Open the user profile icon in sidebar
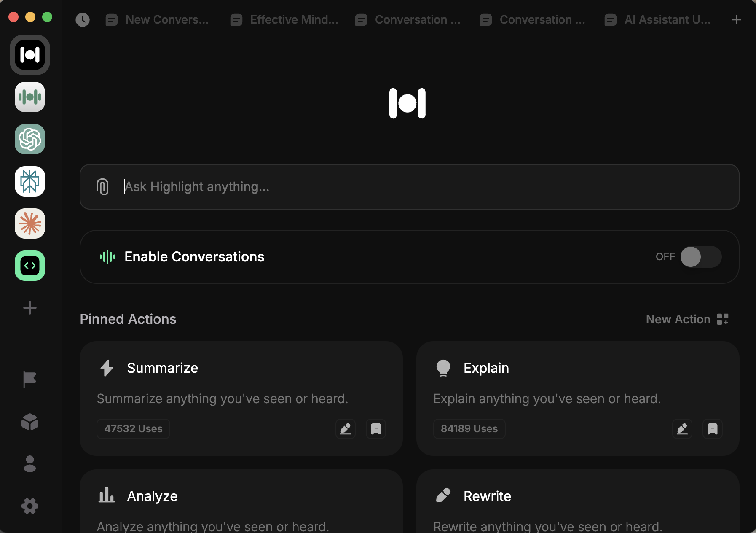The height and width of the screenshot is (533, 756). [x=30, y=464]
